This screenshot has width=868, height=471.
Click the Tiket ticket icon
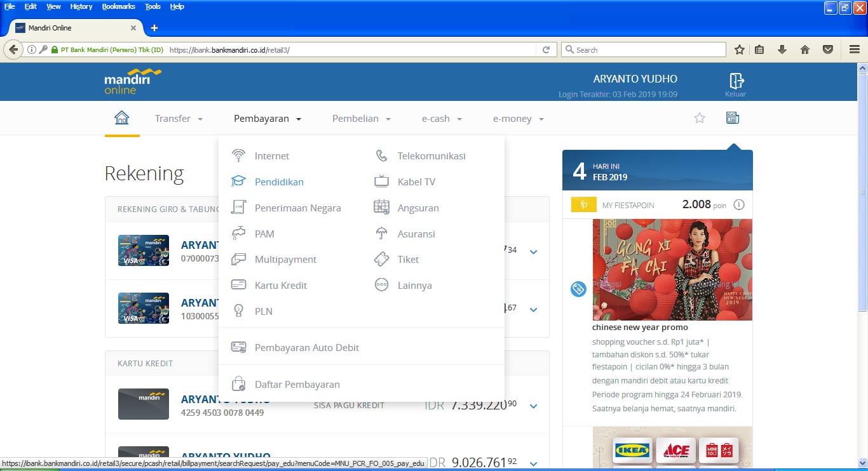(x=381, y=259)
